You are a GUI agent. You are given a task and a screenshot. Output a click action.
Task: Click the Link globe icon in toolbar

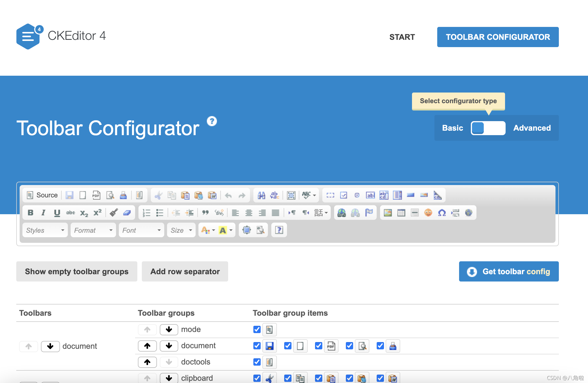342,213
